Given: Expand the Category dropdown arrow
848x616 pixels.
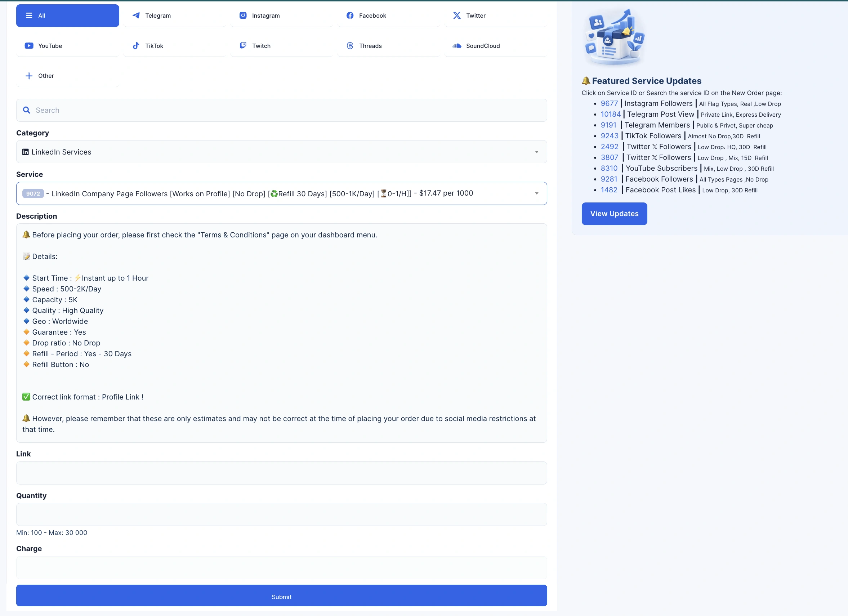Looking at the screenshot, I should point(536,152).
